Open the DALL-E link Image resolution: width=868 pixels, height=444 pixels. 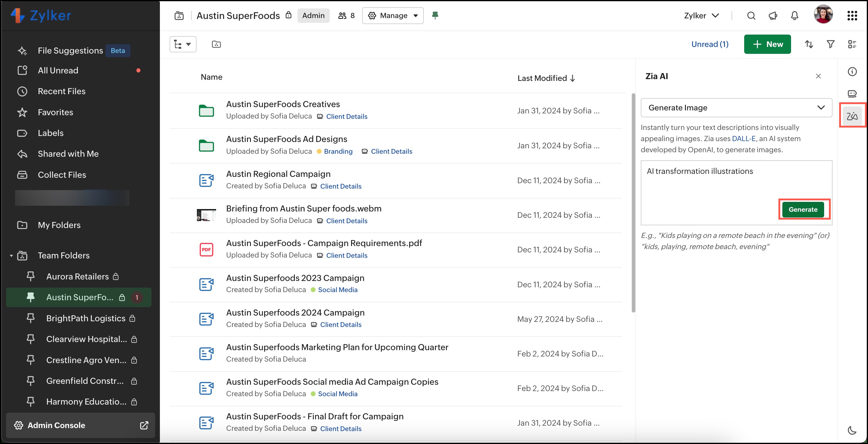[x=743, y=139]
